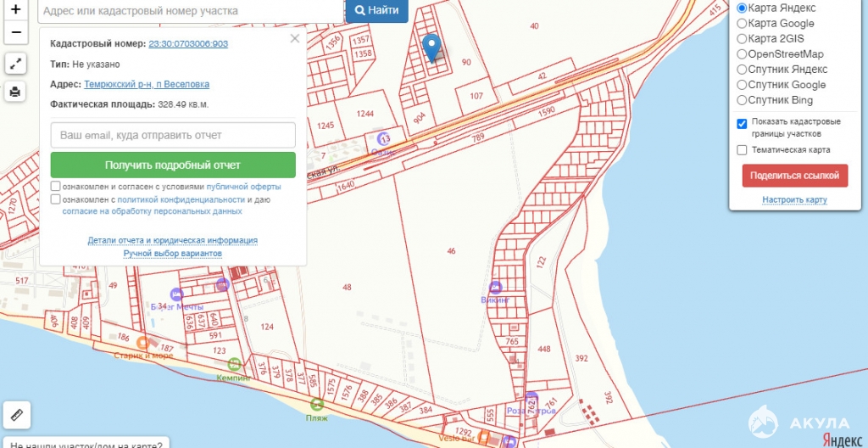Select OpenStreetMap radio option

coord(742,54)
